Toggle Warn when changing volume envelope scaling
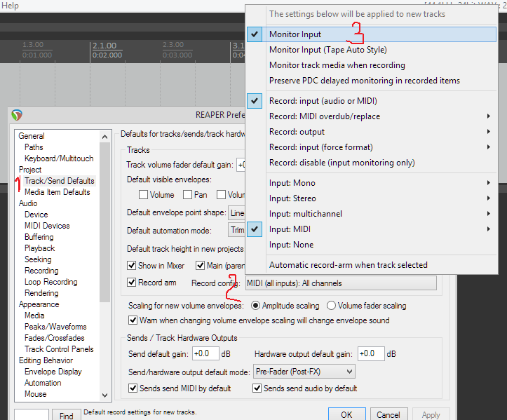The image size is (507, 420). (133, 320)
